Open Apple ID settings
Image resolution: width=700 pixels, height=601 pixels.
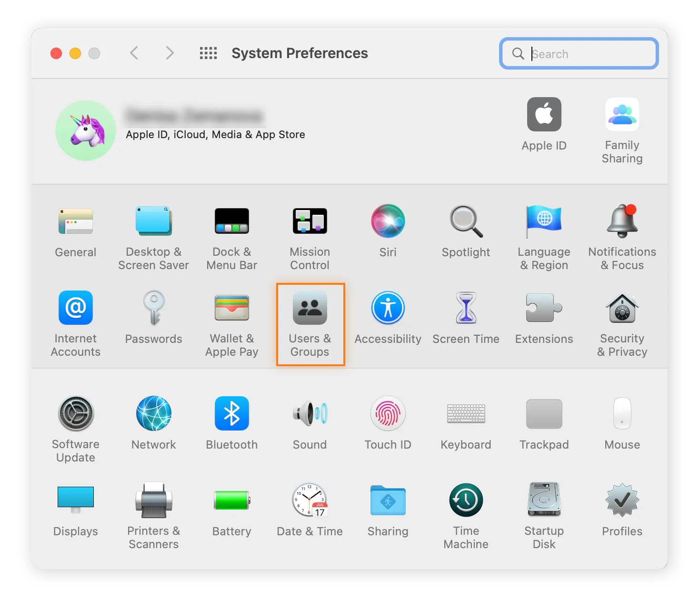[544, 121]
